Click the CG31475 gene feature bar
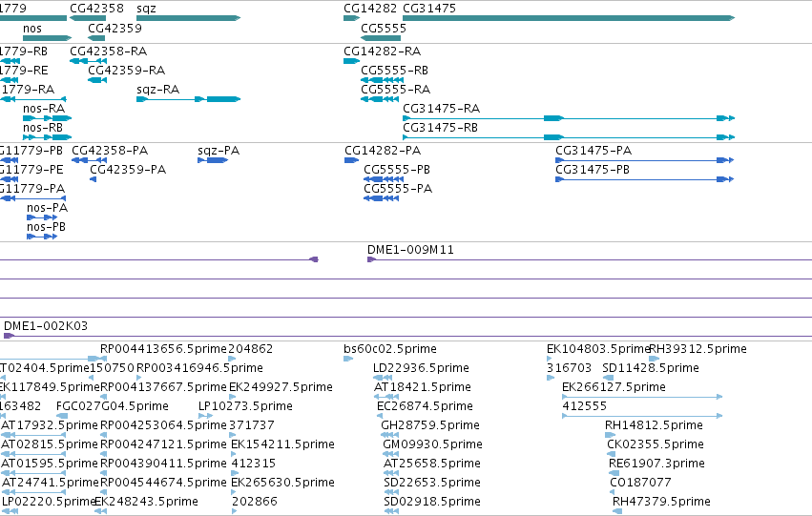Screen dimensions: 812x516 [x=569, y=18]
